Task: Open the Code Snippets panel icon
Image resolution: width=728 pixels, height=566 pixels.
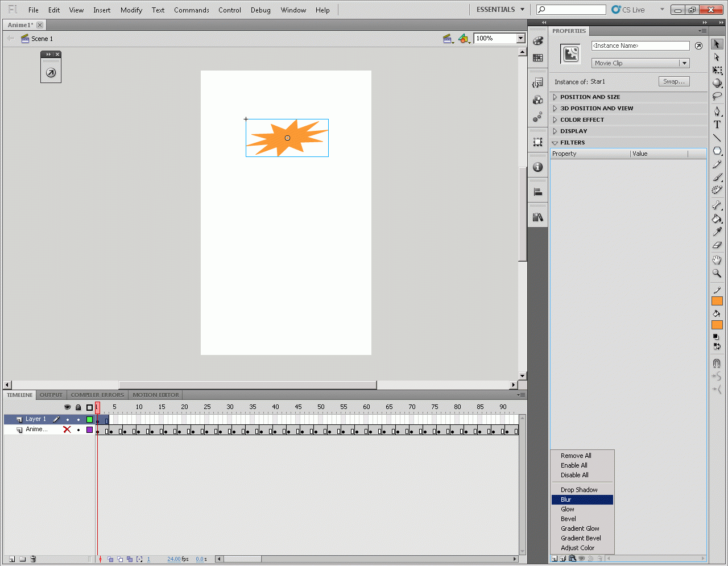Action: point(538,83)
